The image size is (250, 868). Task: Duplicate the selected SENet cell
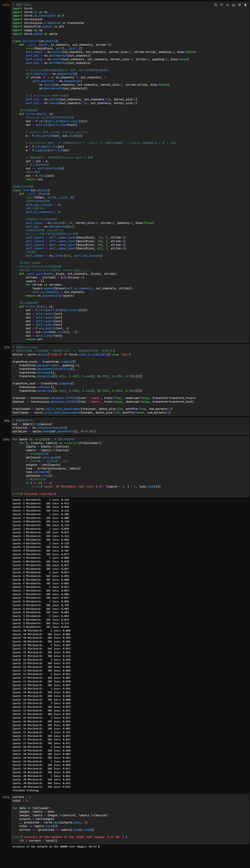(x=216, y=5)
